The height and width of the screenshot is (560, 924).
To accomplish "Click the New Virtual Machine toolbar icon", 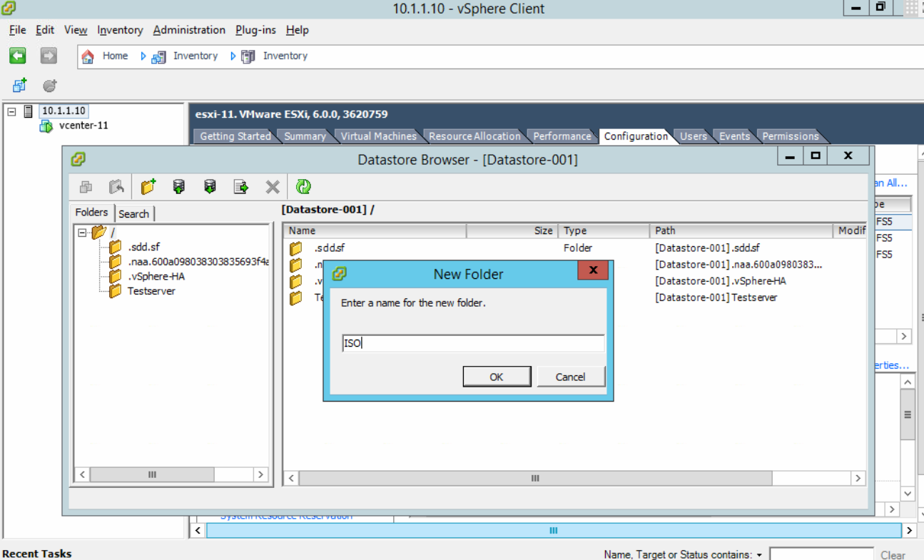I will (x=19, y=86).
